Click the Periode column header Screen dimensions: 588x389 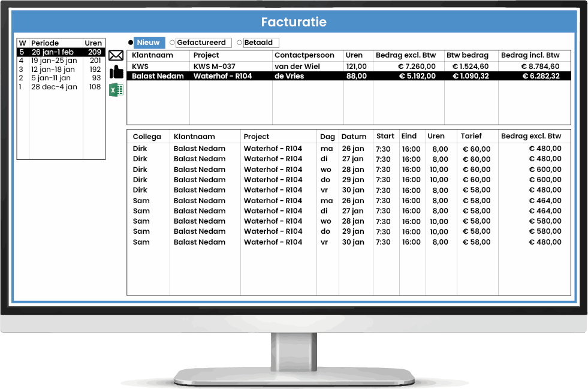[45, 43]
